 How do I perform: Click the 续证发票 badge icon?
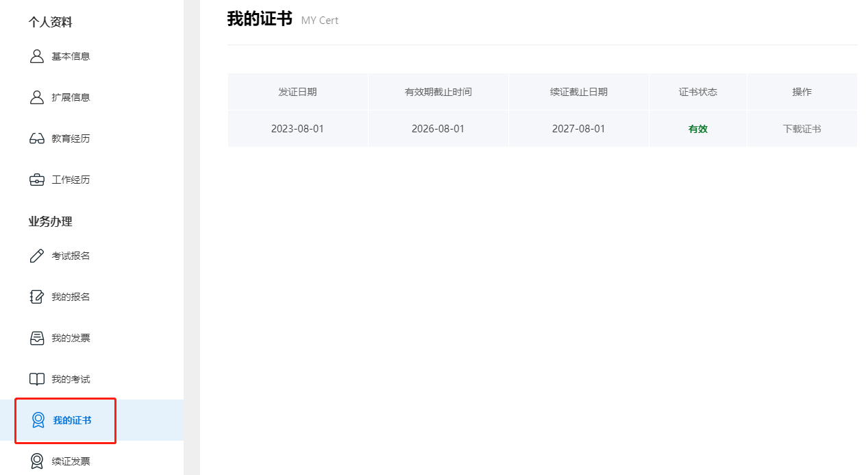[36, 461]
